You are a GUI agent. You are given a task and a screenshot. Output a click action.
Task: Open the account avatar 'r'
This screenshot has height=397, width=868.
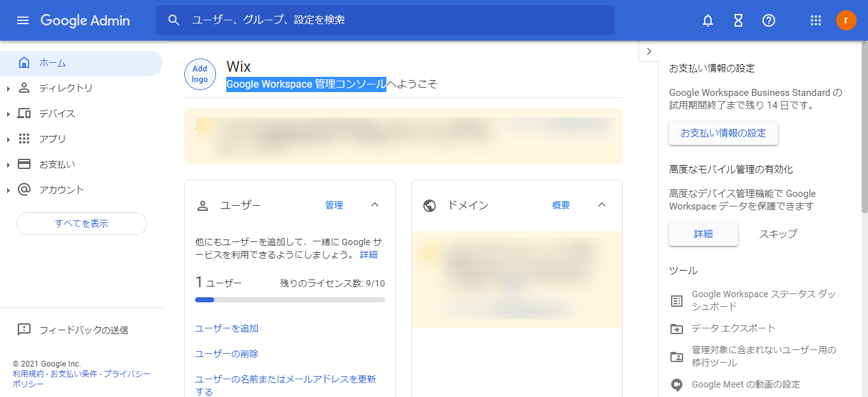click(x=846, y=20)
